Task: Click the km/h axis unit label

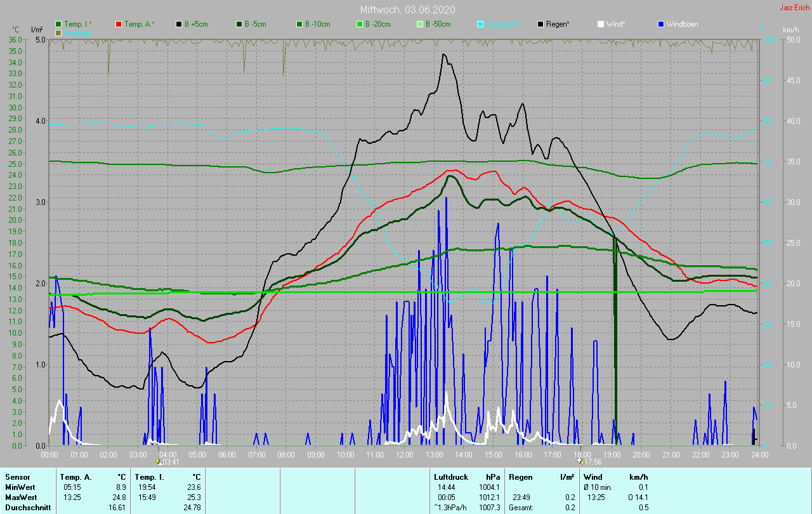Action: [790, 30]
